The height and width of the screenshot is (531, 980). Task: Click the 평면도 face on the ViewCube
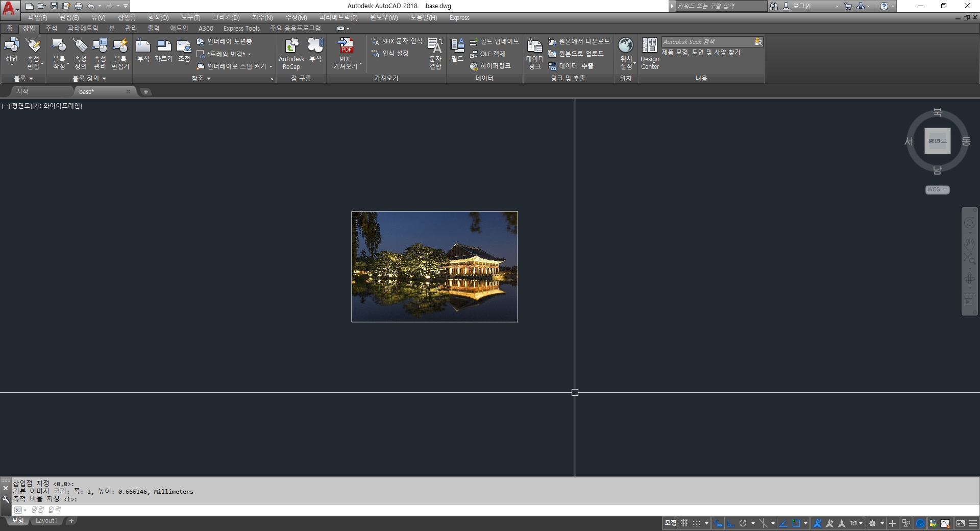pos(938,141)
